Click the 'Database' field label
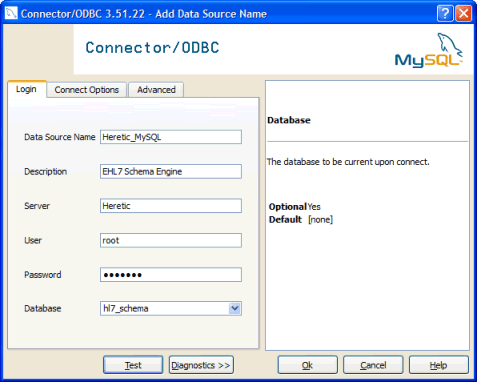This screenshot has width=477, height=382. 43,309
